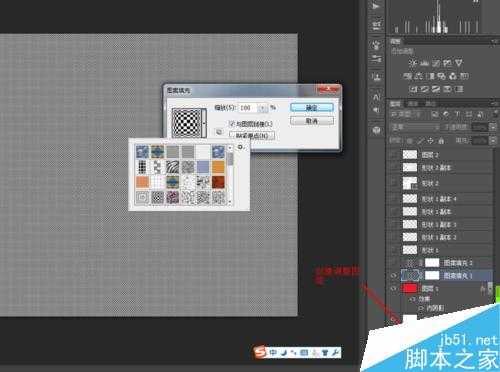Toggle the 中 language mode on IME bar
Image resolution: width=500 pixels, height=372 pixels.
(x=273, y=352)
